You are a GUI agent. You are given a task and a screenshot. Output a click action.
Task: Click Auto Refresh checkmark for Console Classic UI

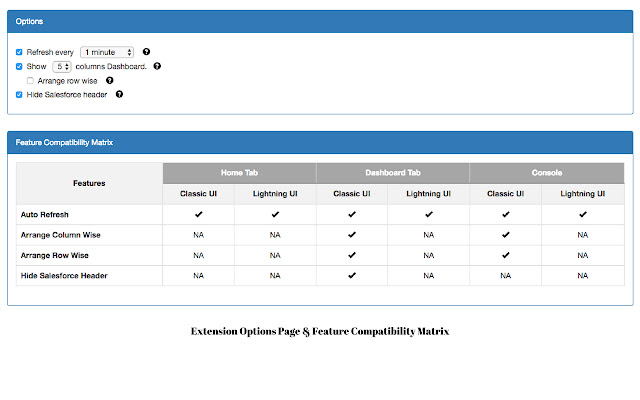[x=505, y=214]
